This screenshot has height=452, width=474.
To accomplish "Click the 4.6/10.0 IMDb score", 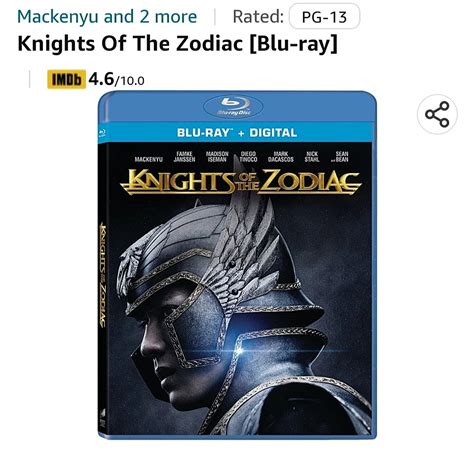I will tap(116, 79).
